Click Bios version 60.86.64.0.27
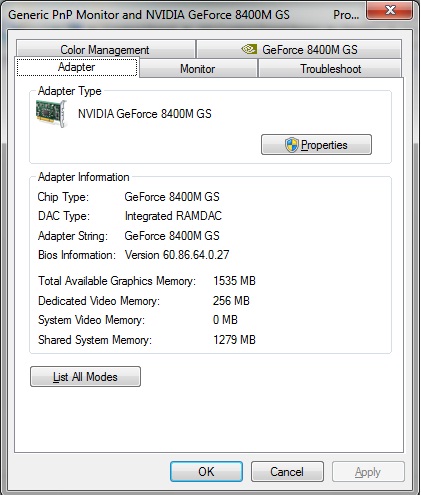 coord(177,255)
